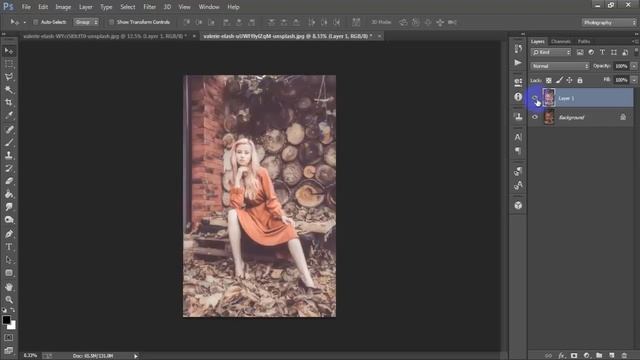Select the Pen tool
This screenshot has height=360, width=640.
[x=9, y=234]
